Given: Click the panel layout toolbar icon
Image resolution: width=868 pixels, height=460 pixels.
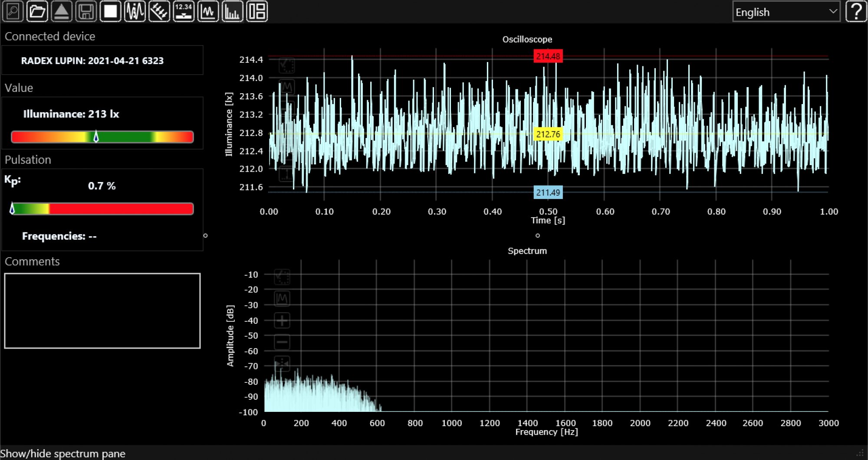Looking at the screenshot, I should pos(257,11).
